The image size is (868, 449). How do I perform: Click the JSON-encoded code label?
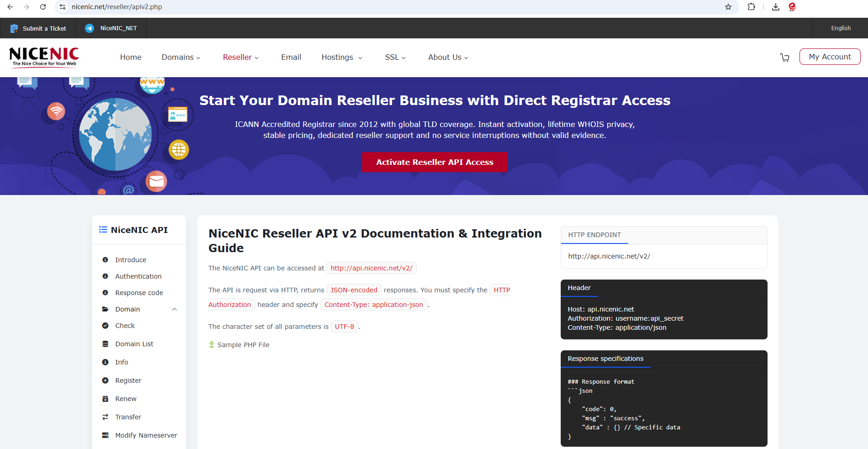[x=354, y=290]
